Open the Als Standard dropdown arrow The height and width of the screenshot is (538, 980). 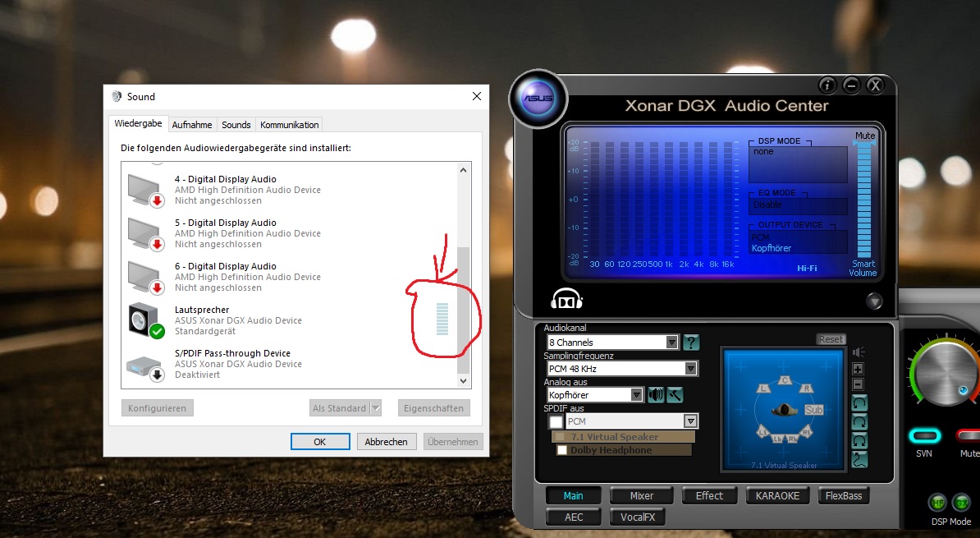376,408
